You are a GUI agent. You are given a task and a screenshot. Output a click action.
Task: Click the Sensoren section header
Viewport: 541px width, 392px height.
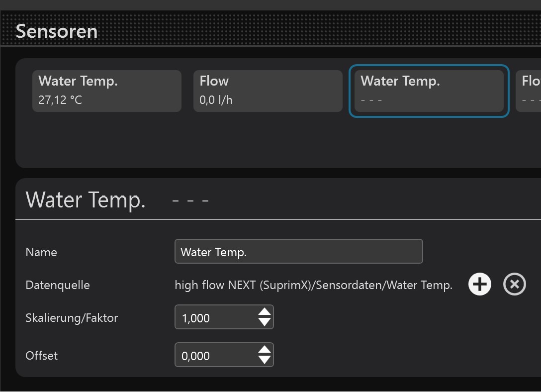point(56,31)
